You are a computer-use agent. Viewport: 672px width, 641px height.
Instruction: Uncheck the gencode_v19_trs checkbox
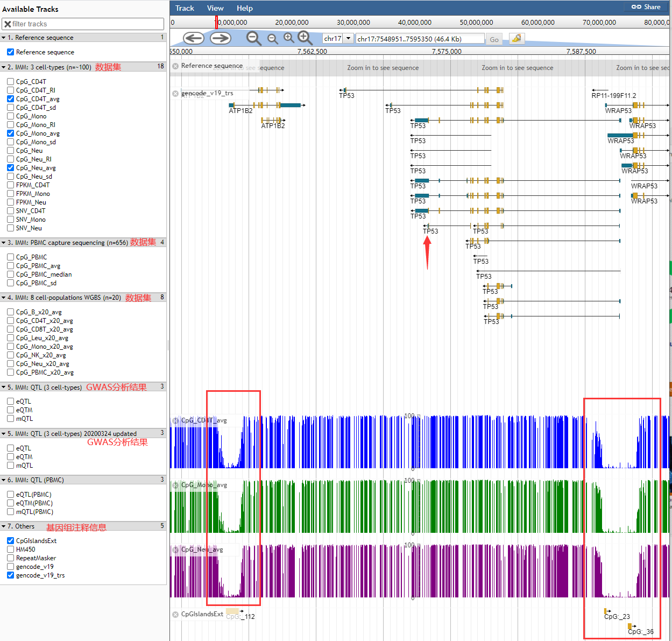coord(10,575)
